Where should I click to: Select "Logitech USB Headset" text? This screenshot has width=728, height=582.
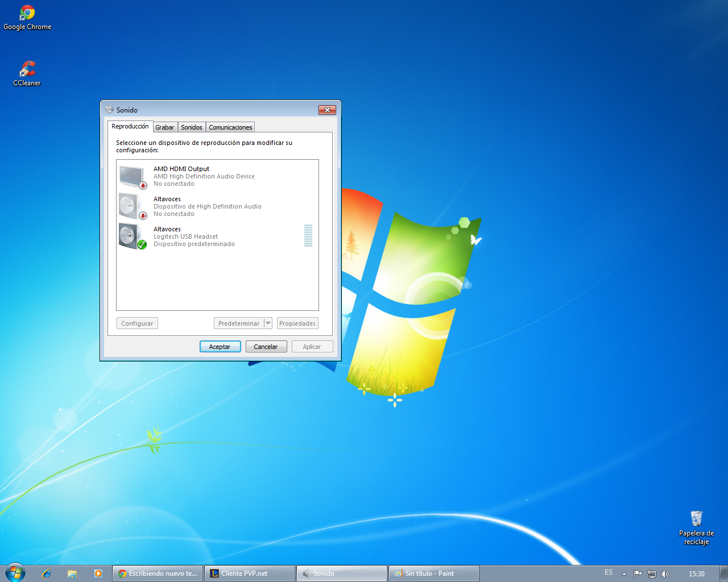[185, 236]
